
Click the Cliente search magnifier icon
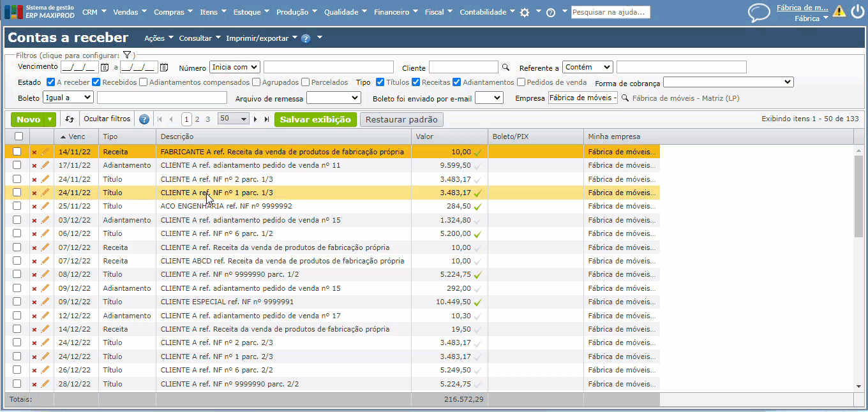click(506, 68)
